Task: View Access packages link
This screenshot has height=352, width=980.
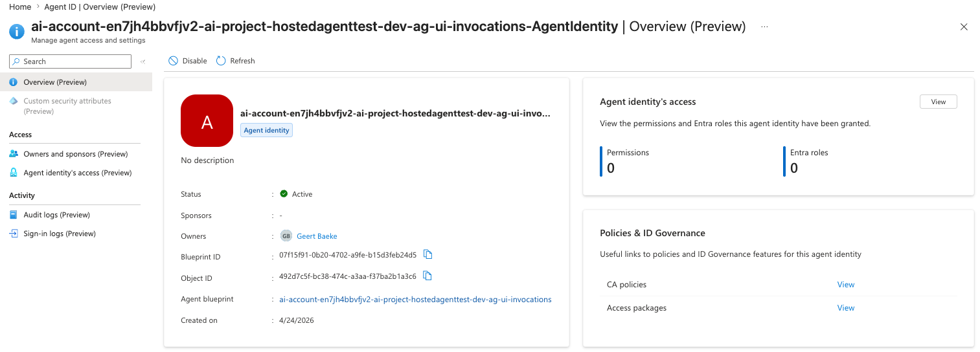Action: point(845,308)
